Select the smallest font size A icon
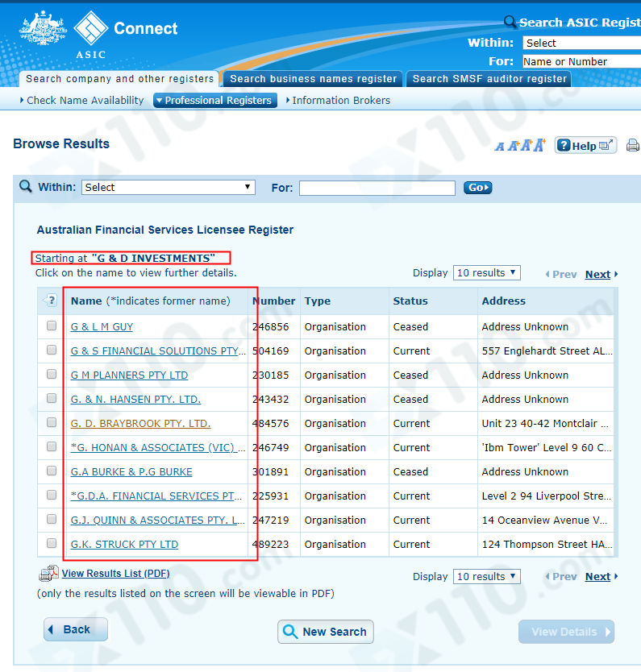This screenshot has width=641, height=672. 500,147
